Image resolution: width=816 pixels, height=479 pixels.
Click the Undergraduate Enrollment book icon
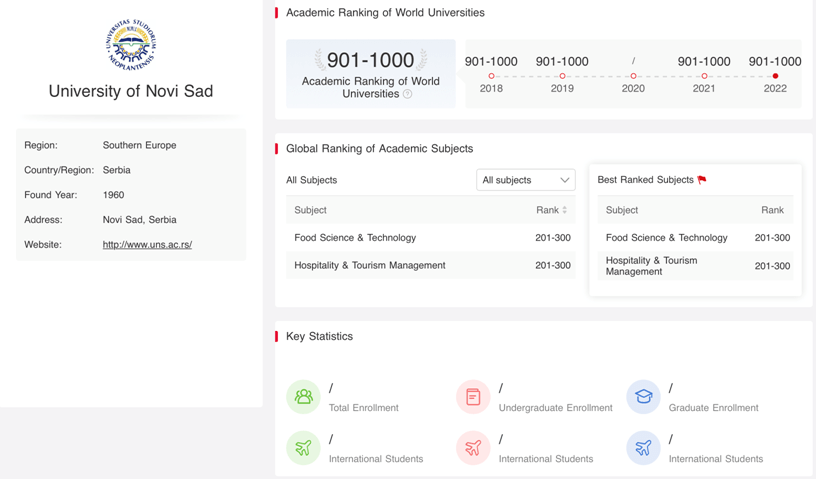pos(473,397)
